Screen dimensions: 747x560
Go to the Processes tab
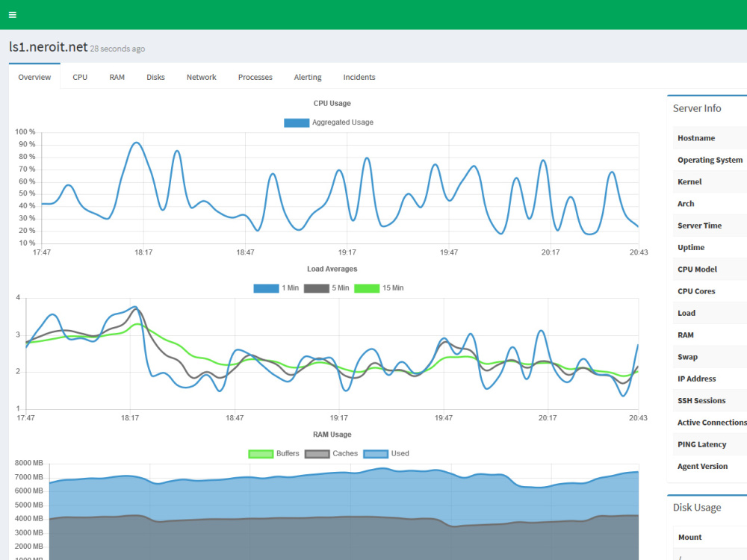click(x=255, y=77)
